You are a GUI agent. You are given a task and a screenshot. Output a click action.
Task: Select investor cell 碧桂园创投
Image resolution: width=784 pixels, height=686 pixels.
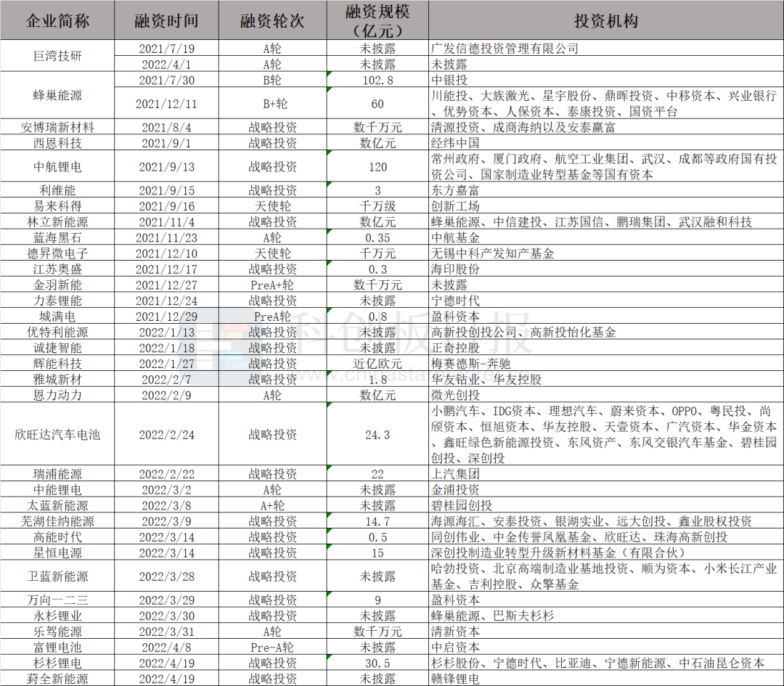tap(606, 505)
